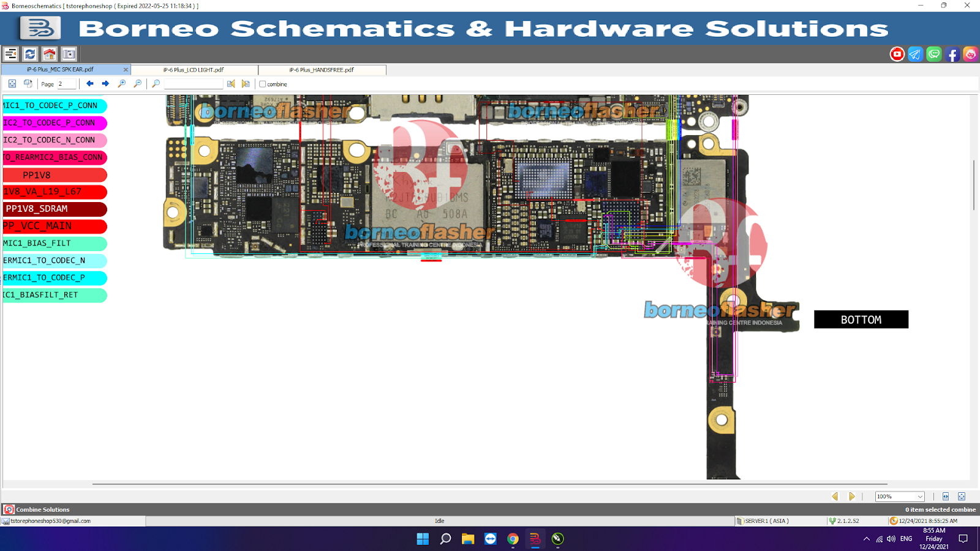Screen dimensions: 980x551
Task: Click the 12/24/2021 8:55:25 AM status clock
Action: [924, 521]
